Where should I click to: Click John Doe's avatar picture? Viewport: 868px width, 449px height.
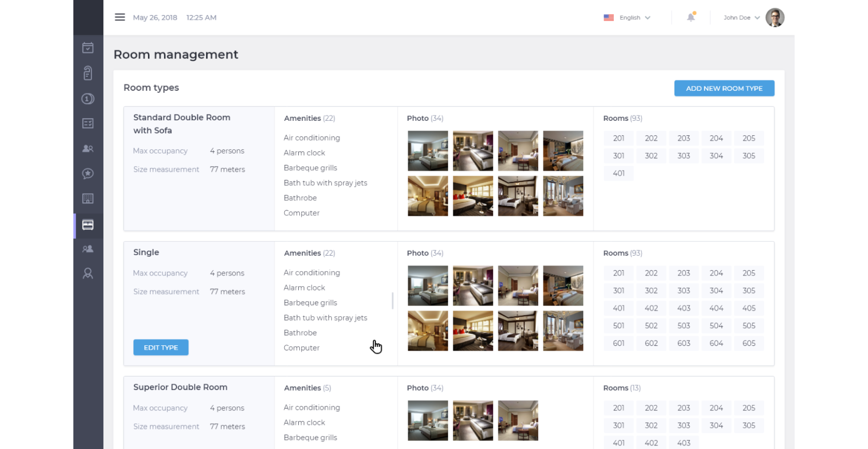pyautogui.click(x=775, y=17)
